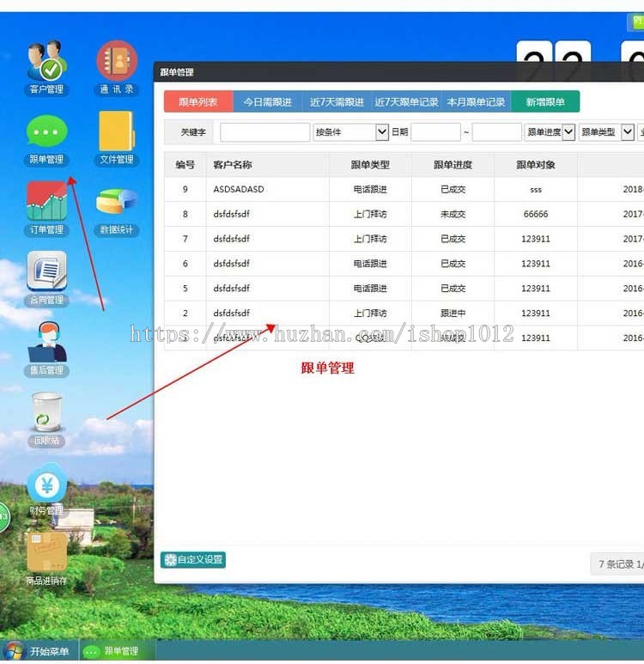Click 已成交 status in row 7
This screenshot has width=644, height=664.
tap(453, 239)
